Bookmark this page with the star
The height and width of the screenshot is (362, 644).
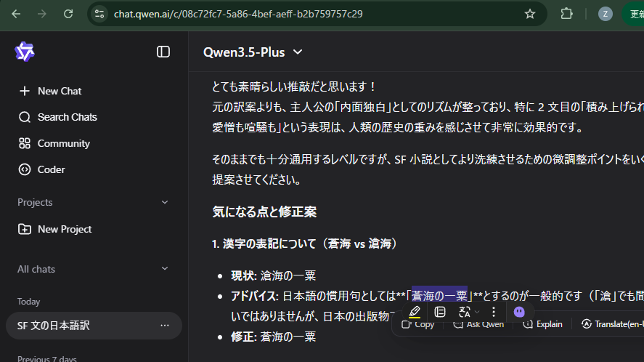[530, 14]
